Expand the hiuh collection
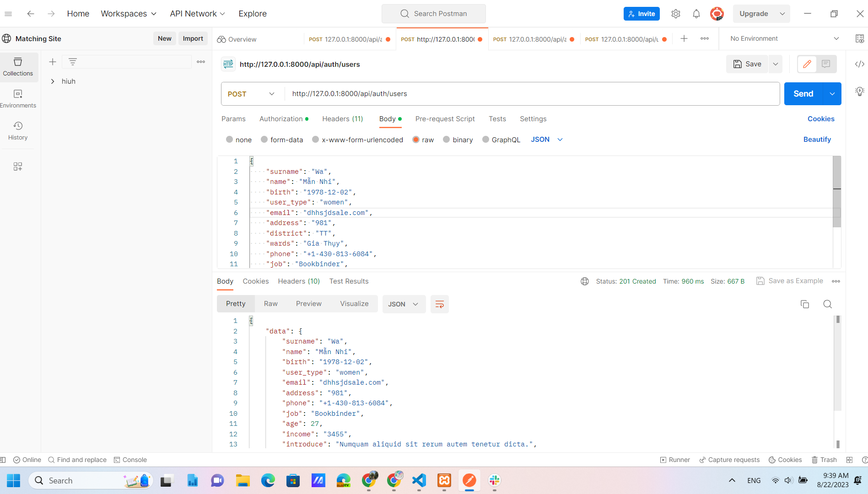Screen dimensions: 868x494 (53, 81)
